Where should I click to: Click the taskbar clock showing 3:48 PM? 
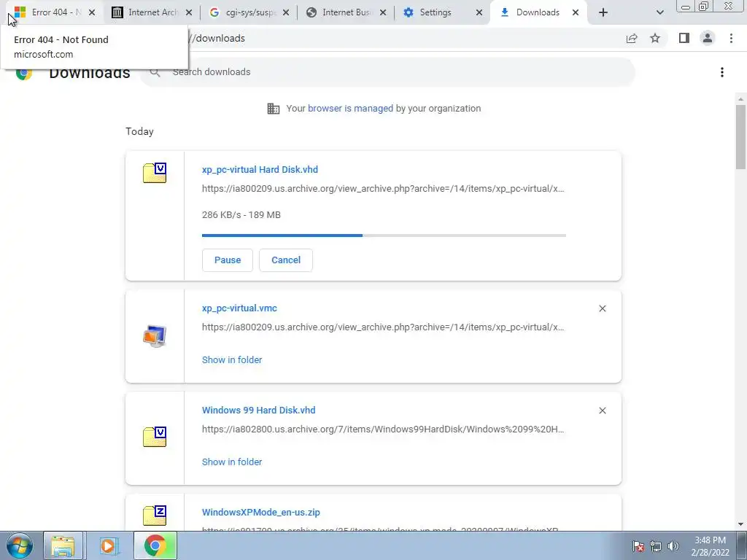pyautogui.click(x=710, y=546)
